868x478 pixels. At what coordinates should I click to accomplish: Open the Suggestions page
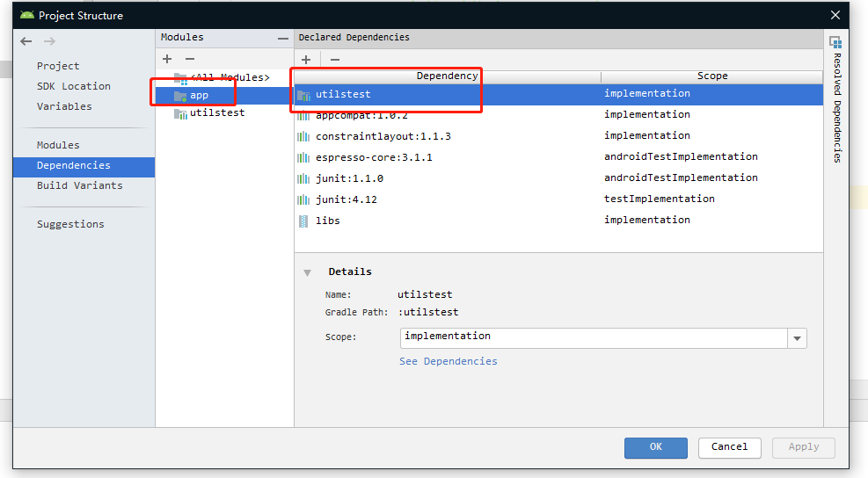pos(70,224)
